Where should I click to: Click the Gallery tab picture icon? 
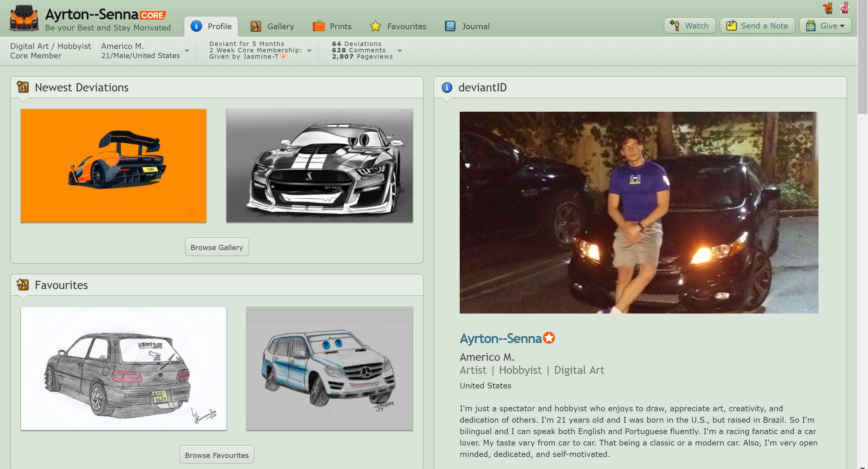pyautogui.click(x=256, y=26)
